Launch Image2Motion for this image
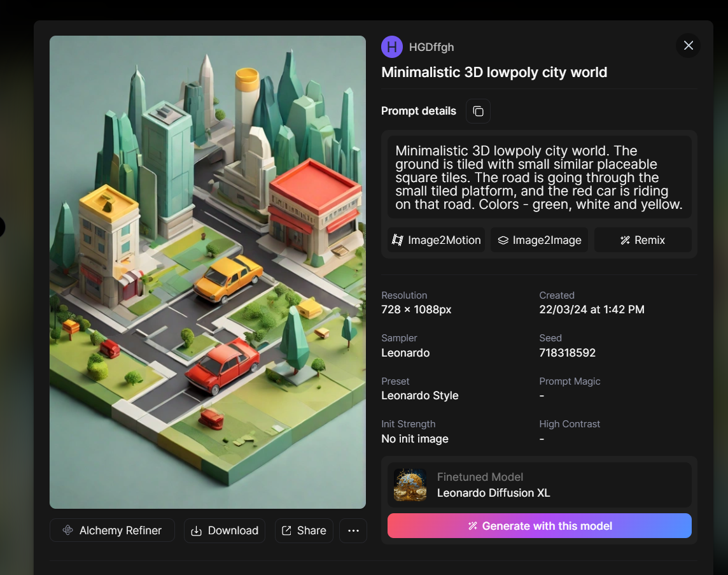Image resolution: width=728 pixels, height=575 pixels. [x=436, y=240]
